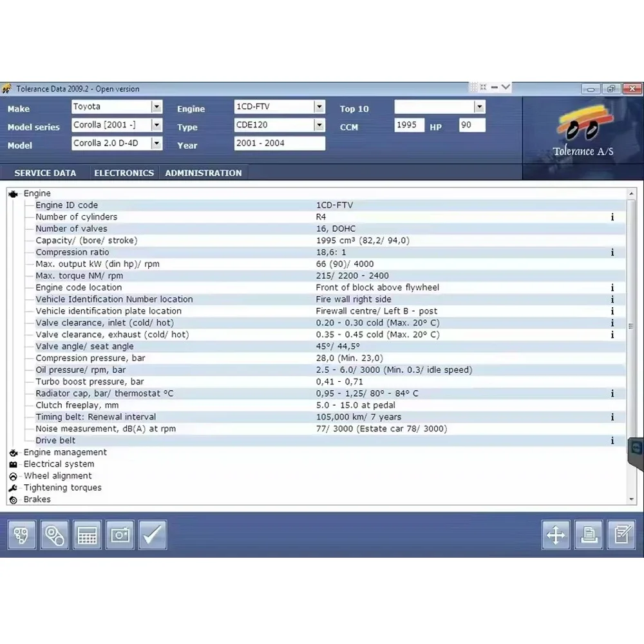Show info for Radiator cap/thermostat row
644x644 pixels.
612,393
